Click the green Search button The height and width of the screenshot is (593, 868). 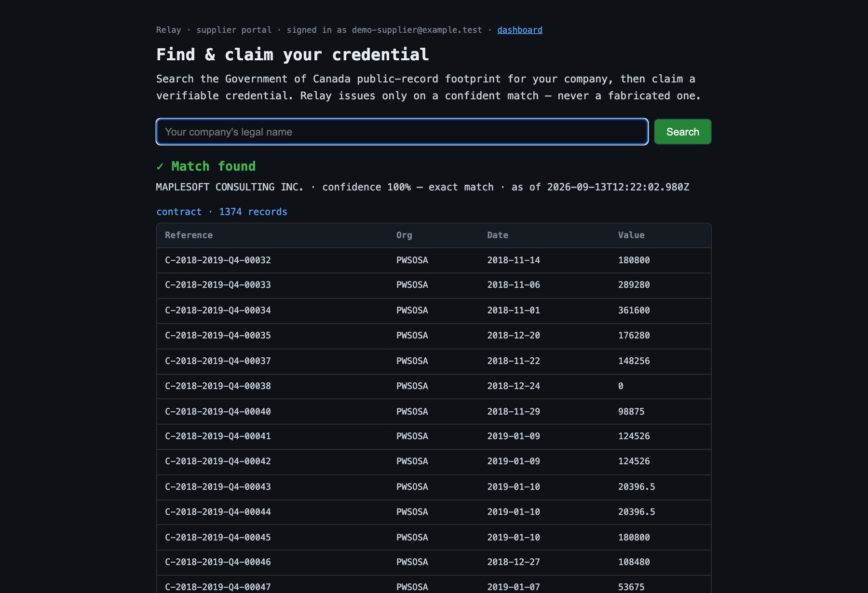point(682,132)
